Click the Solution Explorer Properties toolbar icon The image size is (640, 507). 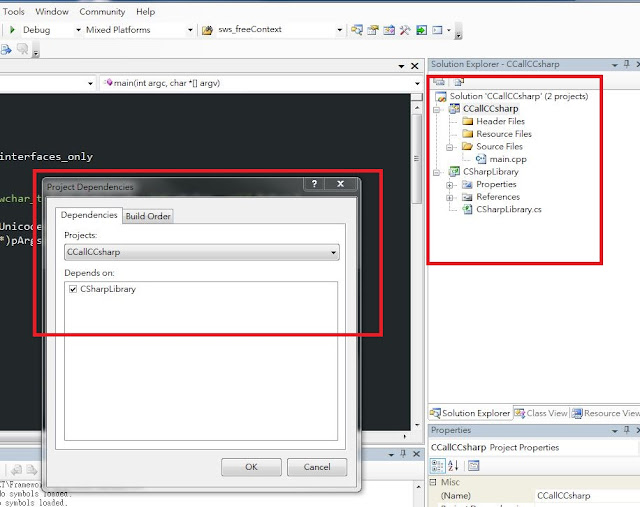point(439,82)
